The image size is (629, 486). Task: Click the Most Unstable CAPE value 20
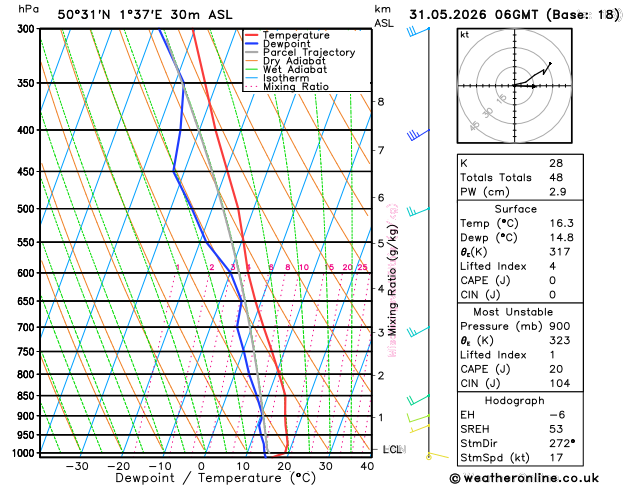(556, 369)
